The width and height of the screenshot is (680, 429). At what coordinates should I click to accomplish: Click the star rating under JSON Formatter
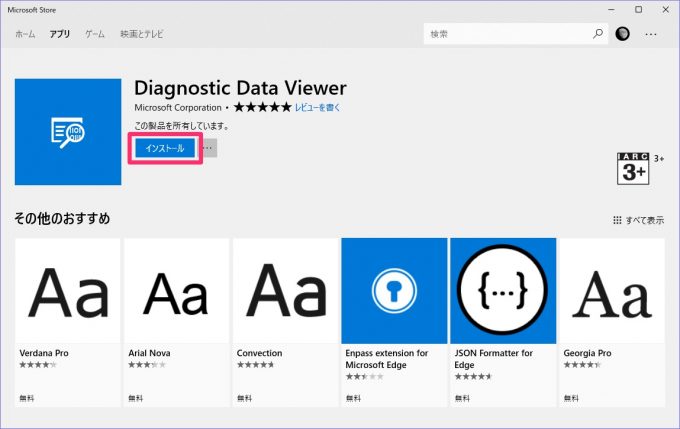click(x=473, y=377)
